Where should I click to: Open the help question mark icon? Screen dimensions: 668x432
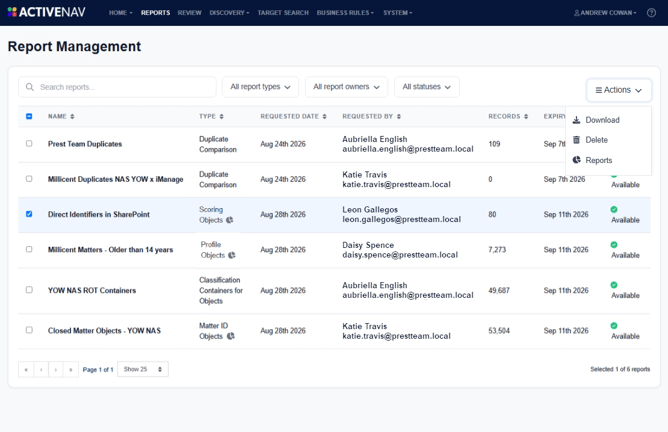pyautogui.click(x=651, y=13)
